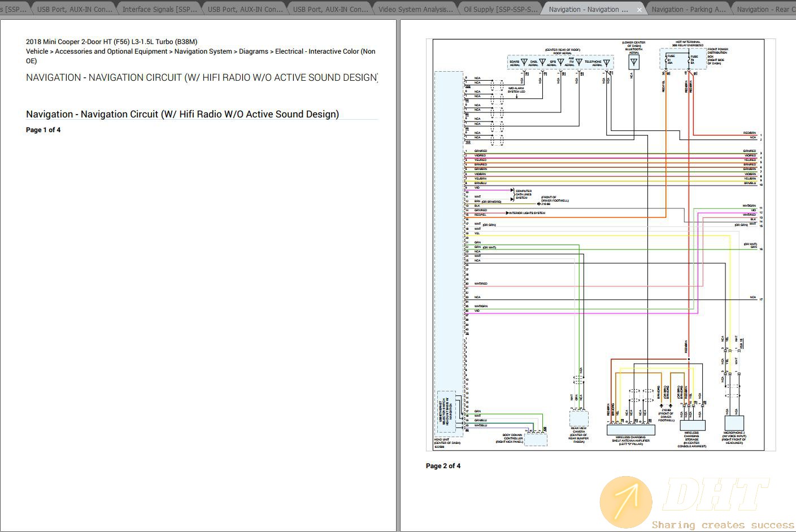Click the Vehicle breadcrumb

[x=37, y=51]
